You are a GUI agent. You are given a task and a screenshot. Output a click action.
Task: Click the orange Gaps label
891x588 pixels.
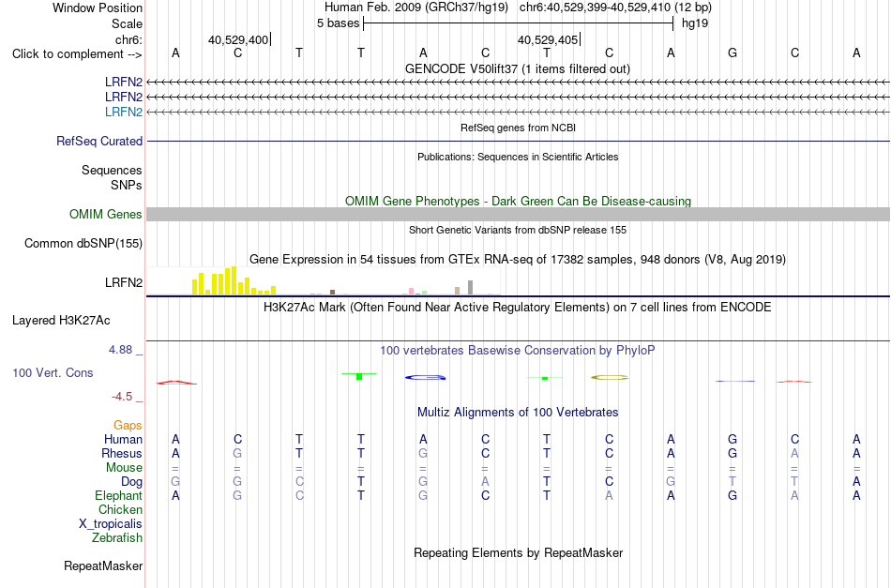pos(128,425)
